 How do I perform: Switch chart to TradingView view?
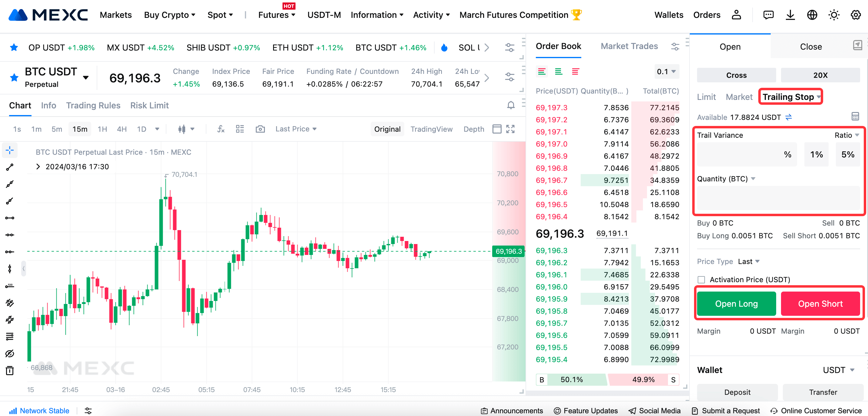coord(431,129)
